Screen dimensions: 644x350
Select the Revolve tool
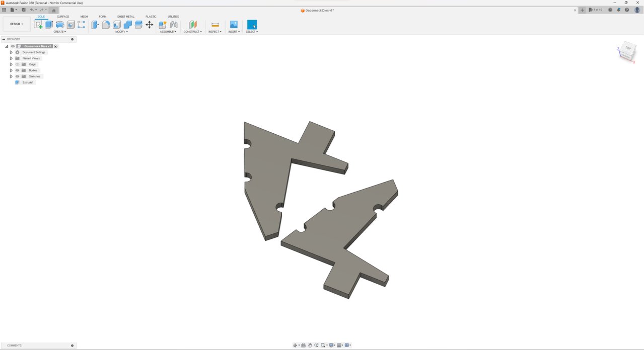point(60,25)
